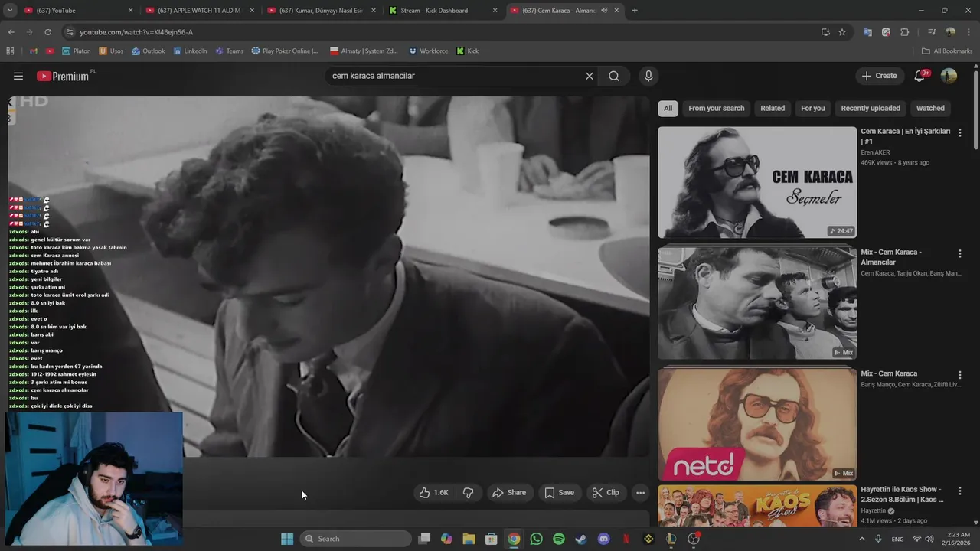Click the page's vertical scrollbar

click(976, 111)
